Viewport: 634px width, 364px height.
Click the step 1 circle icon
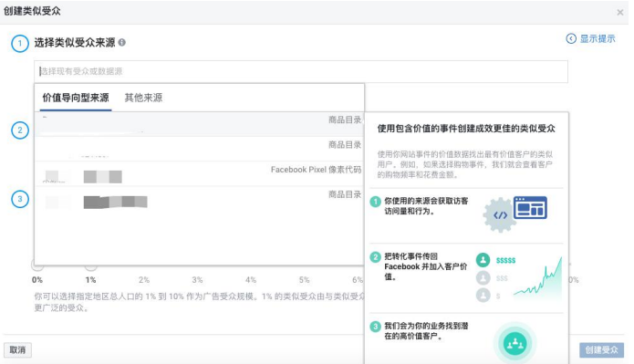[x=20, y=43]
